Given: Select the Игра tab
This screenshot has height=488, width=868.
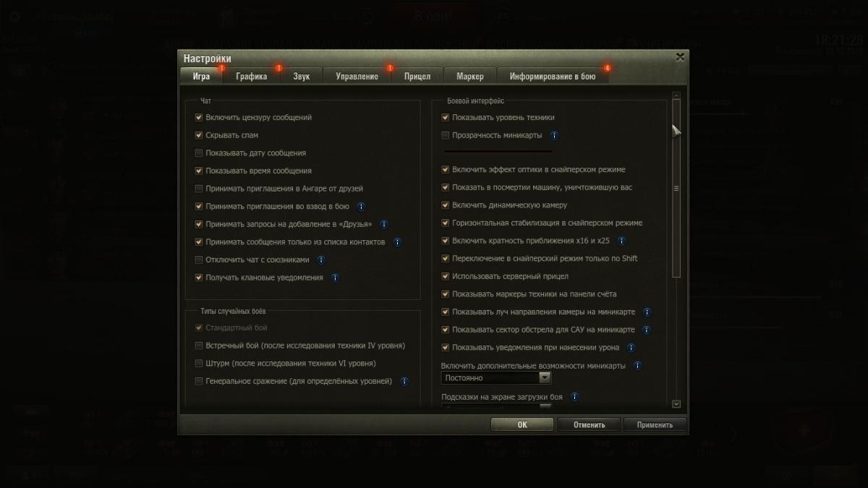Looking at the screenshot, I should pyautogui.click(x=202, y=76).
